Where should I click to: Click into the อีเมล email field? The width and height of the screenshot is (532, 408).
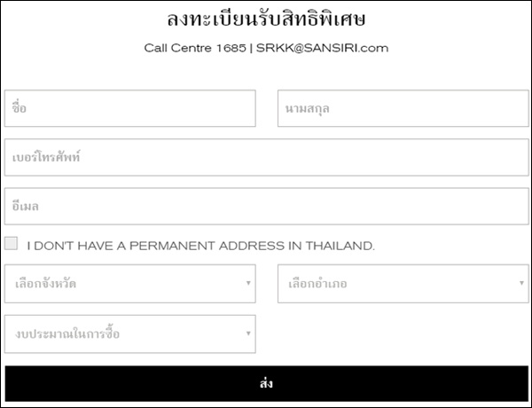266,206
